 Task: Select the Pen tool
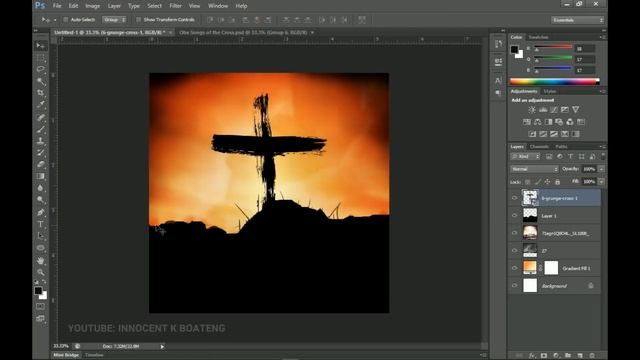coord(40,212)
